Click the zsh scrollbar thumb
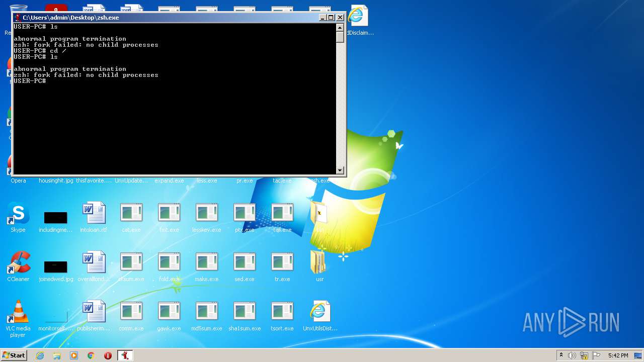The image size is (644, 362). click(x=340, y=37)
